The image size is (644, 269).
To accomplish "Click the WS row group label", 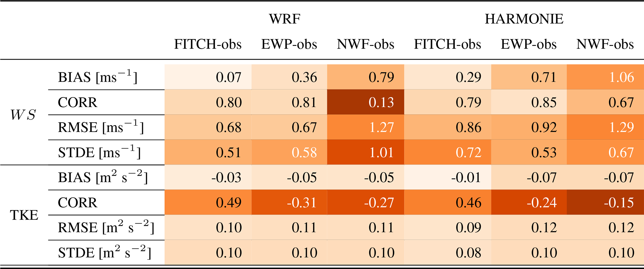I will (x=23, y=115).
